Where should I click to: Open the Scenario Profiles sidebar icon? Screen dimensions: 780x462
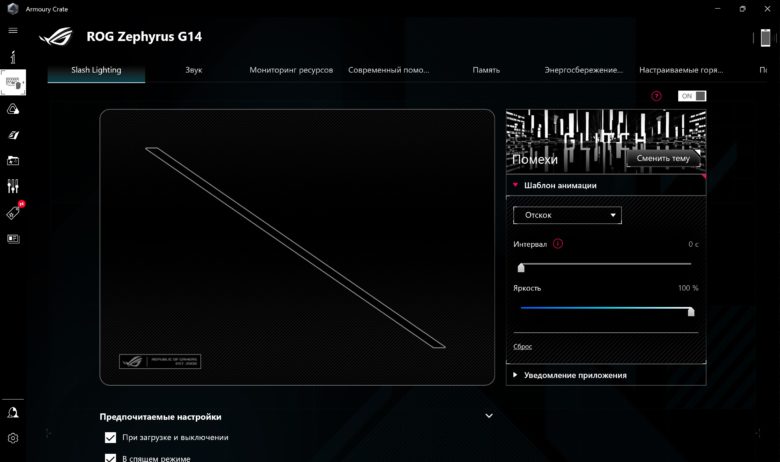13,135
